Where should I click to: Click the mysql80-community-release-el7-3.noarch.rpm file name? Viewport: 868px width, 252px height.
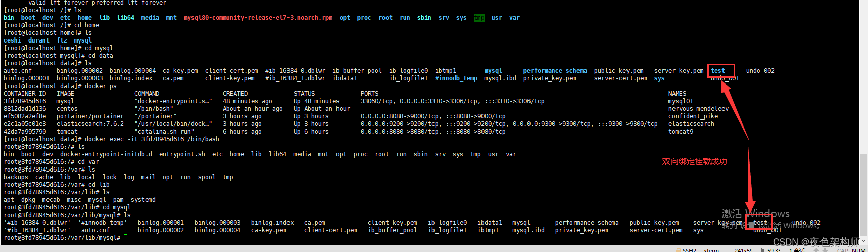258,18
